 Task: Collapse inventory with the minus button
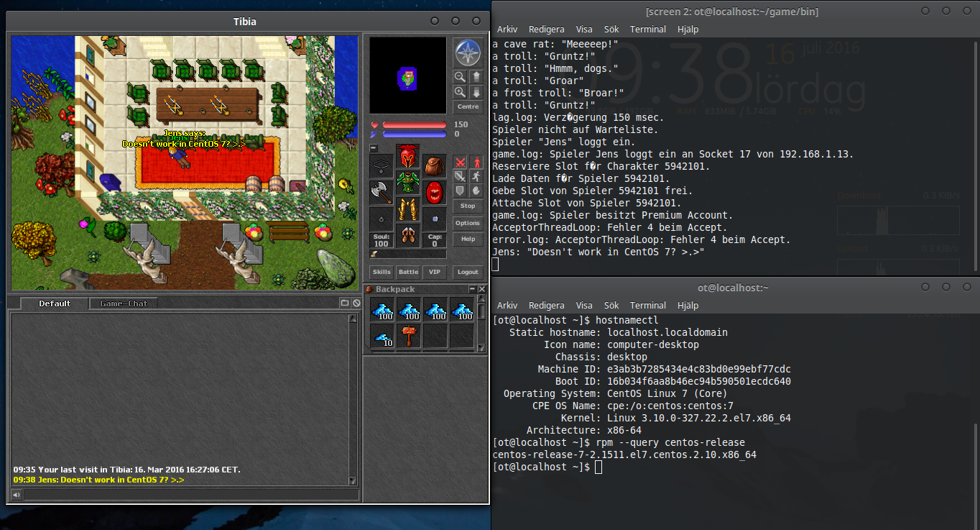[x=374, y=148]
